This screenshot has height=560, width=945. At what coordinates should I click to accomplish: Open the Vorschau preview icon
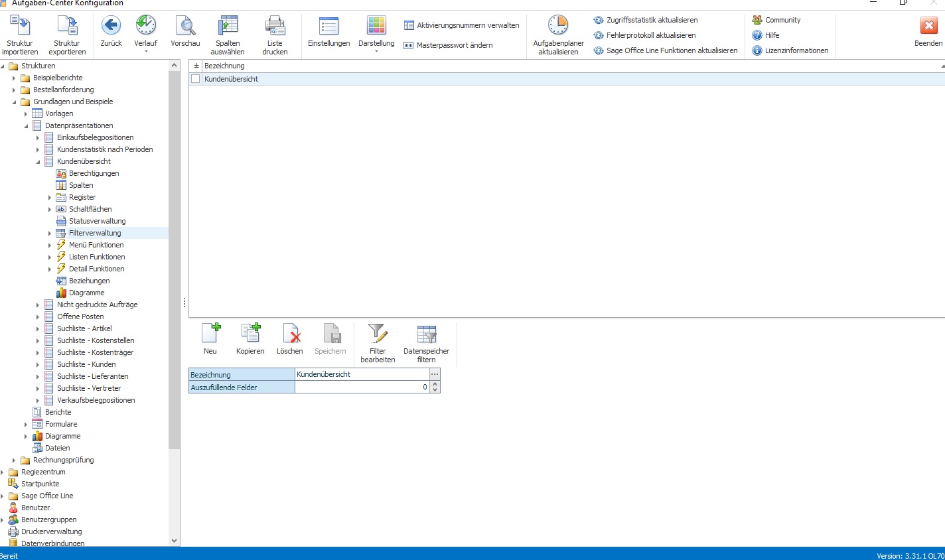(185, 26)
